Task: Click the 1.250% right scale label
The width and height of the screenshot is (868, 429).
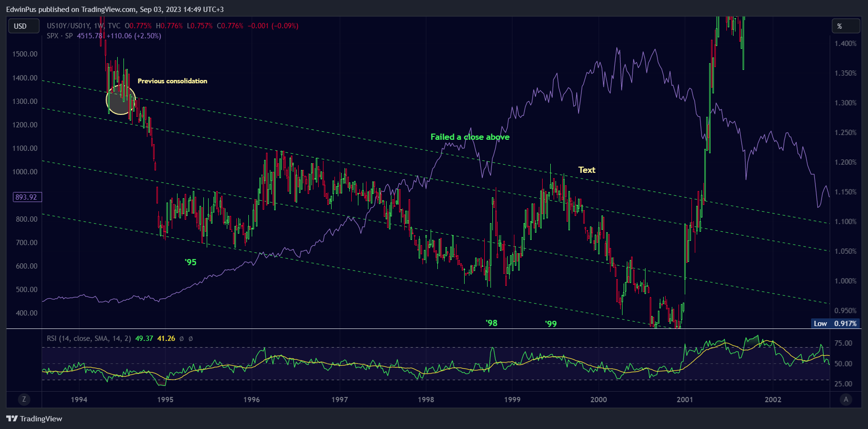Action: point(846,133)
